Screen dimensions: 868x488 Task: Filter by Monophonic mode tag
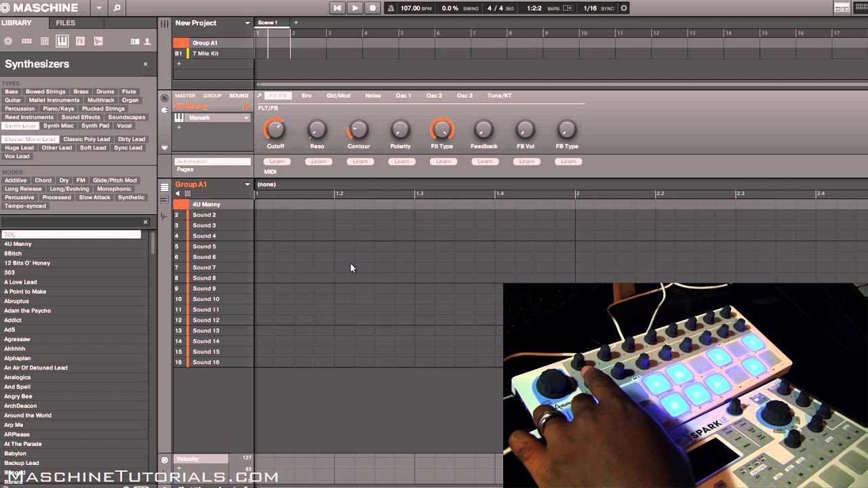(114, 189)
